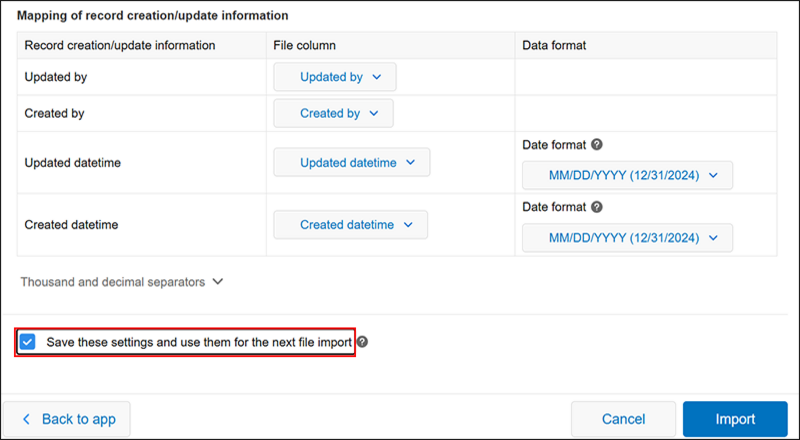
Task: Change date format for Created datetime
Action: point(627,238)
